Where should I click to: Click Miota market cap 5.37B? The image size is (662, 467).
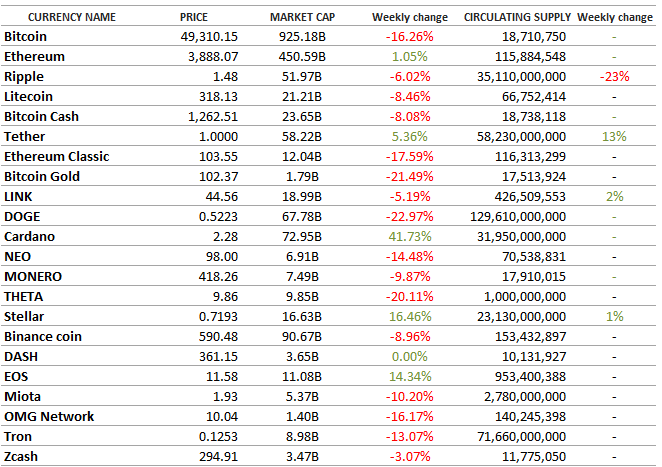coord(302,396)
